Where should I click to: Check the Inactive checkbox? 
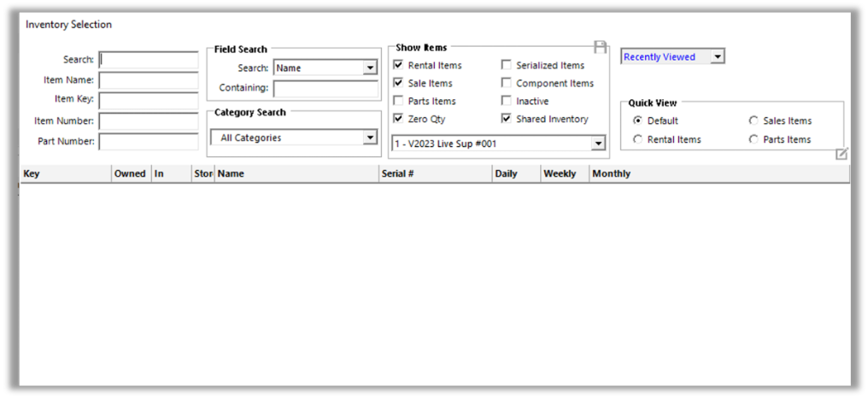[x=507, y=102]
